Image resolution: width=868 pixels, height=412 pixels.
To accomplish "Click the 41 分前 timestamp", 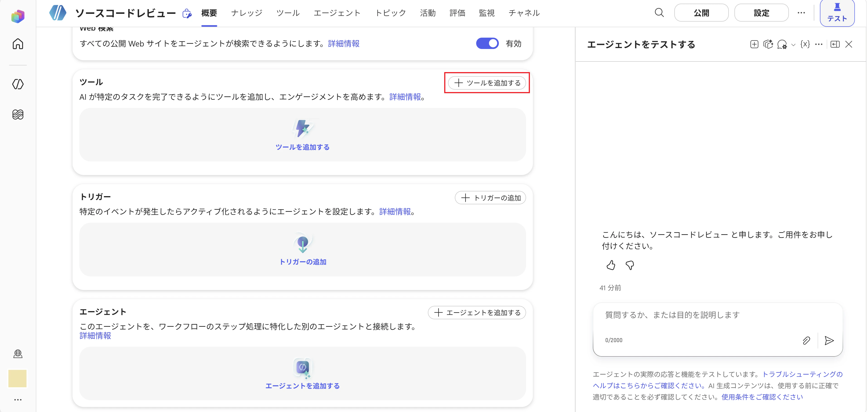I will [x=610, y=288].
